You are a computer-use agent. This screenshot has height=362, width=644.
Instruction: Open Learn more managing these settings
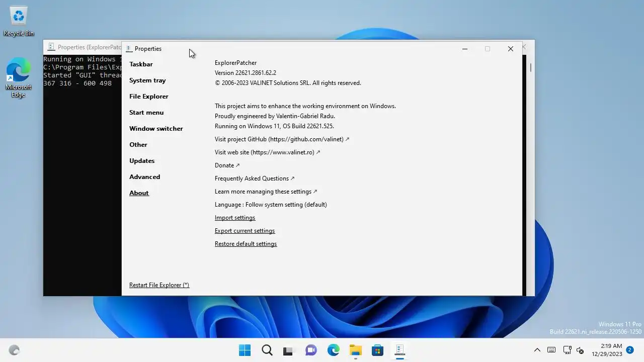tap(266, 192)
